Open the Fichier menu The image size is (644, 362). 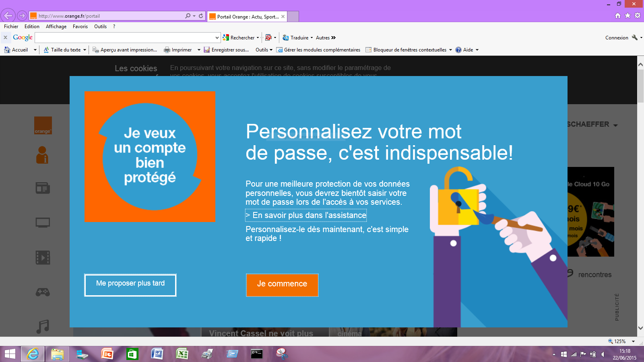(x=11, y=27)
